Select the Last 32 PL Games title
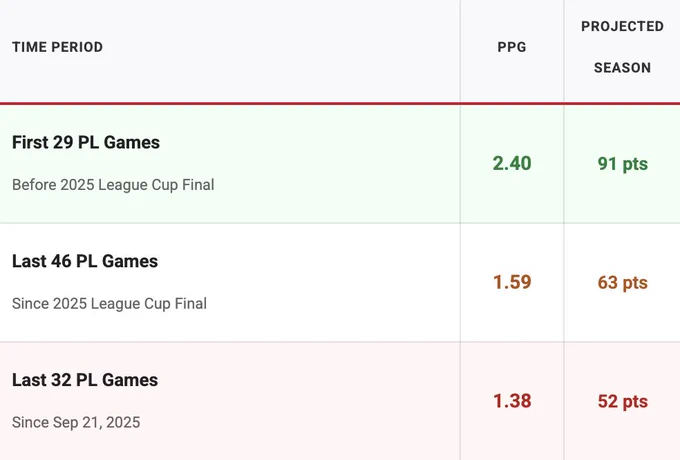This screenshot has height=460, width=680. (x=85, y=380)
